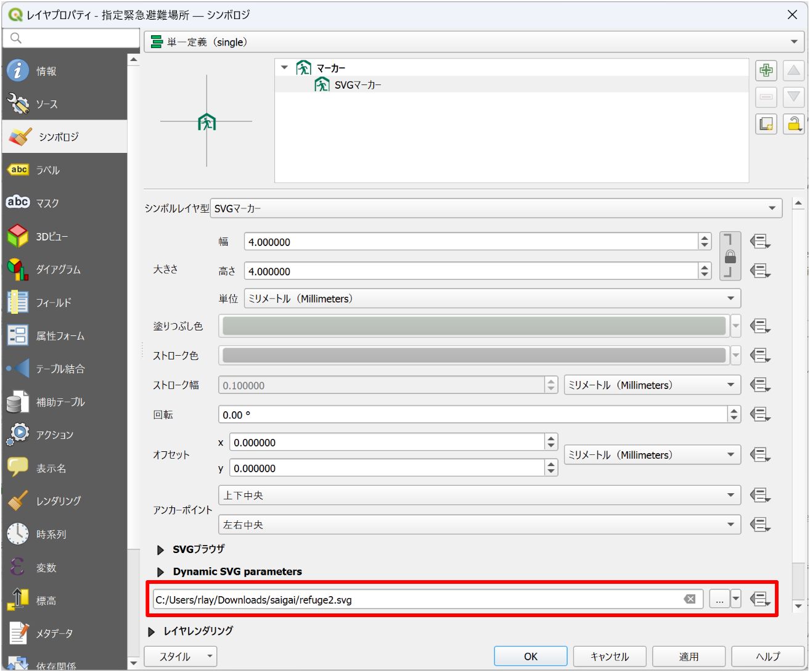Image resolution: width=810 pixels, height=672 pixels.
Task: Click the ストローク色 stroke color swatch
Action: (474, 355)
